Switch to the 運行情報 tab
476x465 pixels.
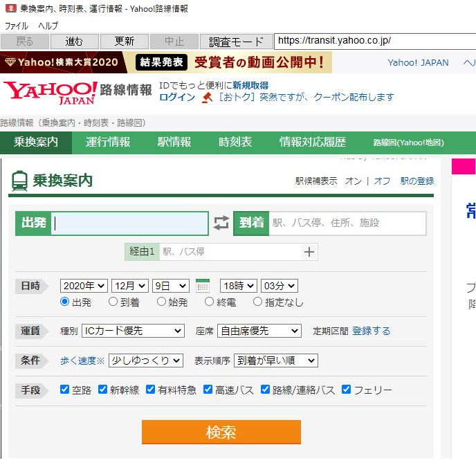(x=108, y=143)
